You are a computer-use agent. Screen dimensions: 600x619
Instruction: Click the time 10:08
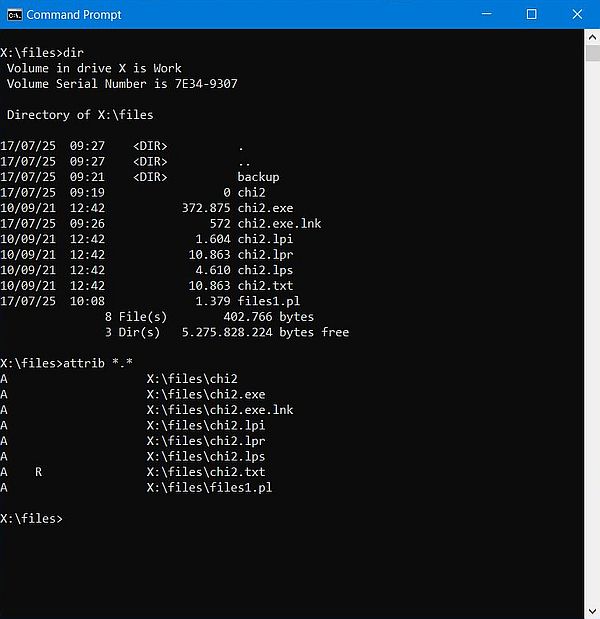click(87, 301)
